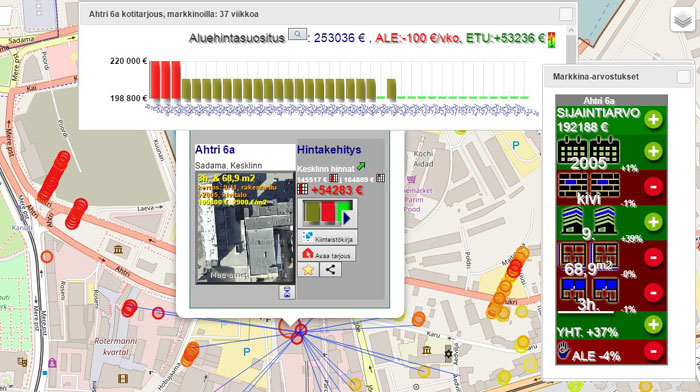700x392 pixels.
Task: Click the Hintakehitys heading
Action: coord(329,150)
